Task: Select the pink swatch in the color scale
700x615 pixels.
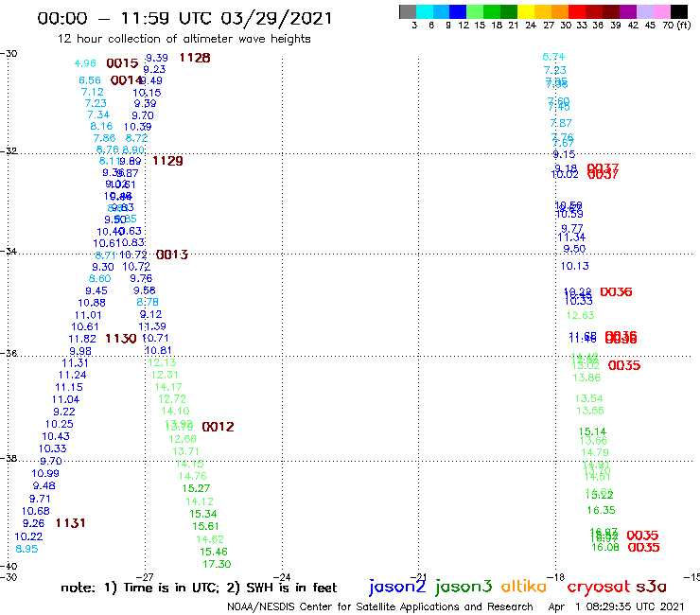Action: point(661,11)
